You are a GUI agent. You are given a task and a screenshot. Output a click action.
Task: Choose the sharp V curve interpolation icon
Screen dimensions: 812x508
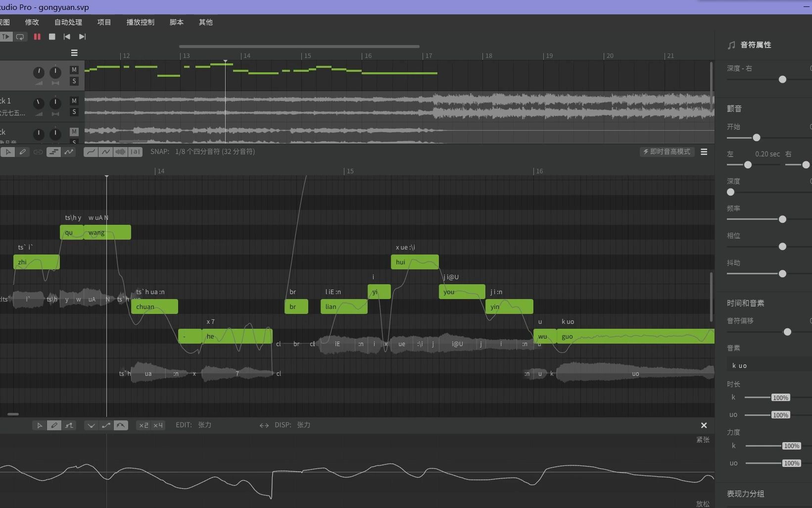click(x=91, y=425)
